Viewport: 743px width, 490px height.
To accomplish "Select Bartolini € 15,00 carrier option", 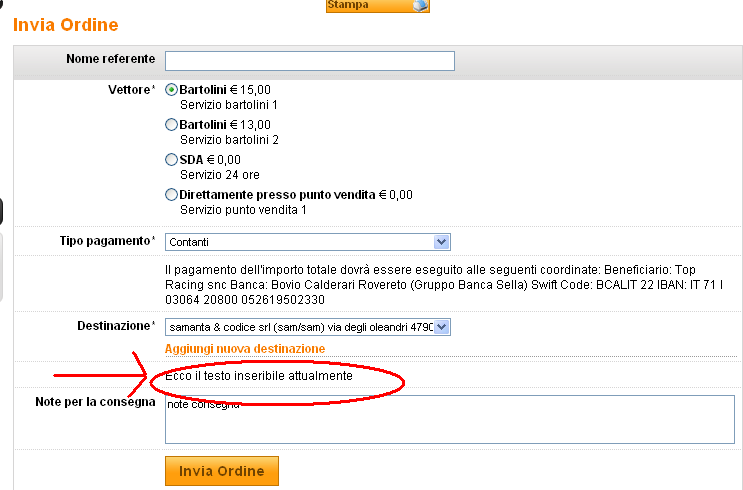I will pos(171,90).
